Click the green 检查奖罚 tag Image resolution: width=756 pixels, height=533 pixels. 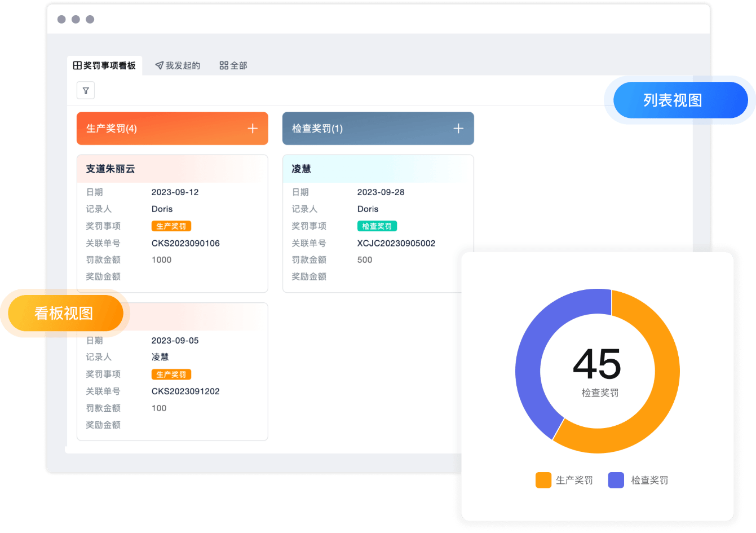[377, 226]
